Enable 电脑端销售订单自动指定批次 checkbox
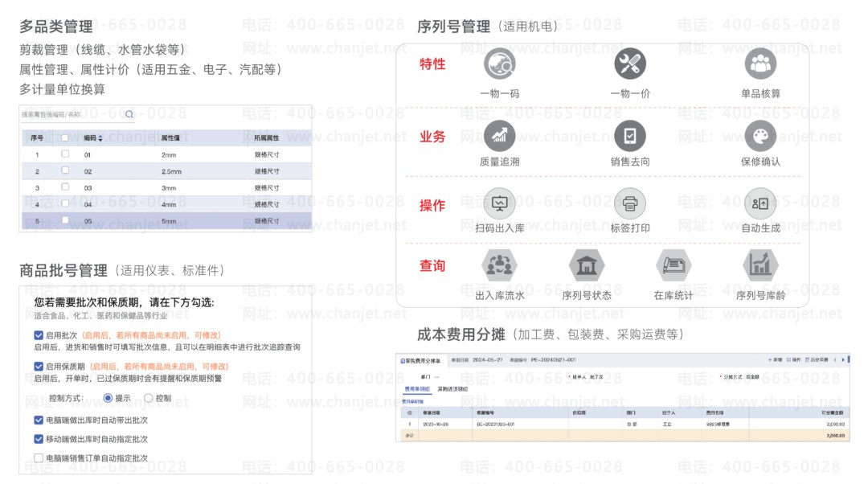This screenshot has height=484, width=868. (39, 458)
